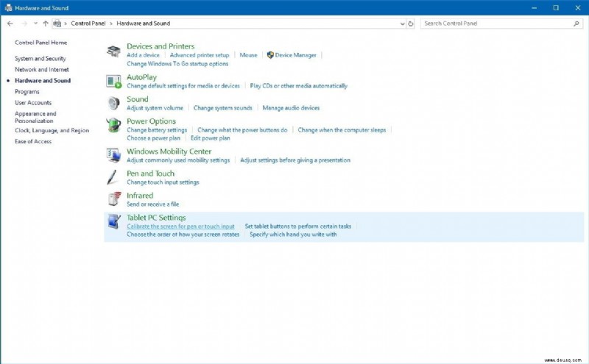Click Hardware and Sound breadcrumb segment
This screenshot has width=589, height=364.
[x=143, y=24]
